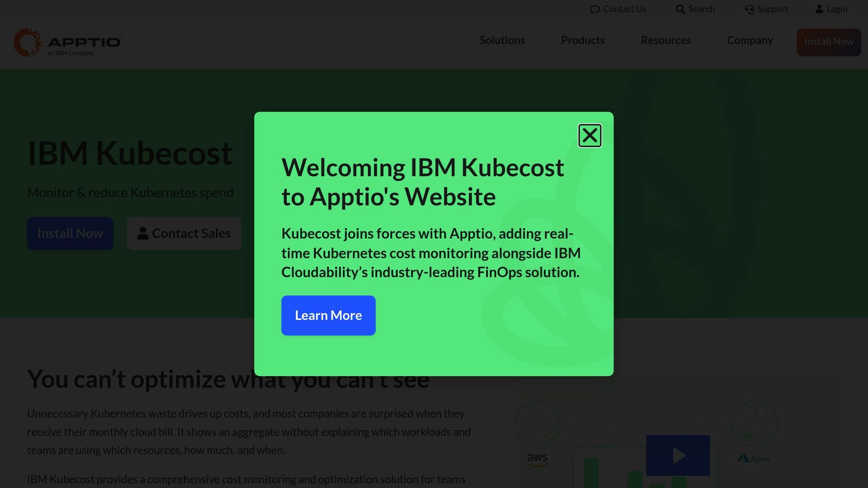Click the Contact Sales button

click(184, 233)
